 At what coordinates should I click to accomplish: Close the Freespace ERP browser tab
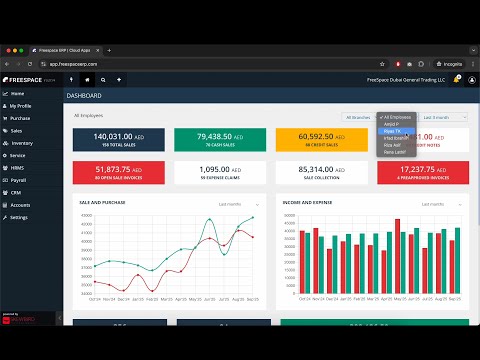point(98,50)
